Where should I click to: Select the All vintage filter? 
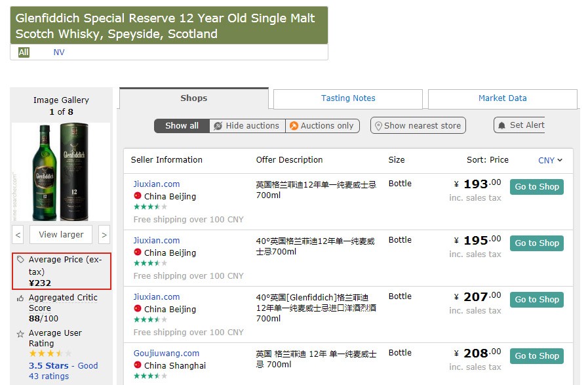(x=24, y=52)
